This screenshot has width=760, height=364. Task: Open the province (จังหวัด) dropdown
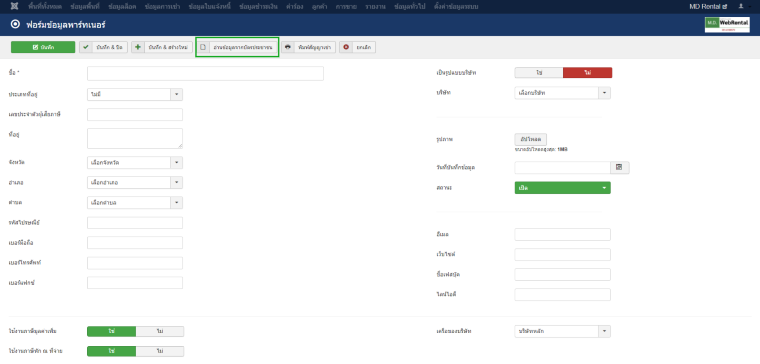[x=135, y=162]
